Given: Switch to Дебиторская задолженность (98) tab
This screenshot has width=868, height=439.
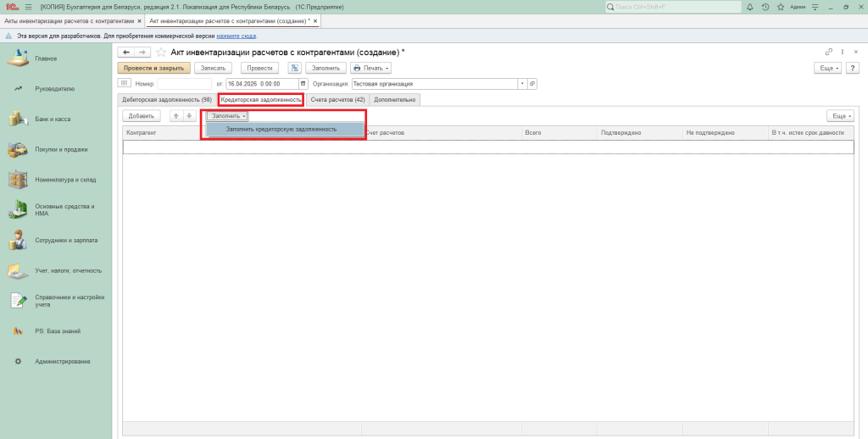Looking at the screenshot, I should (x=167, y=100).
